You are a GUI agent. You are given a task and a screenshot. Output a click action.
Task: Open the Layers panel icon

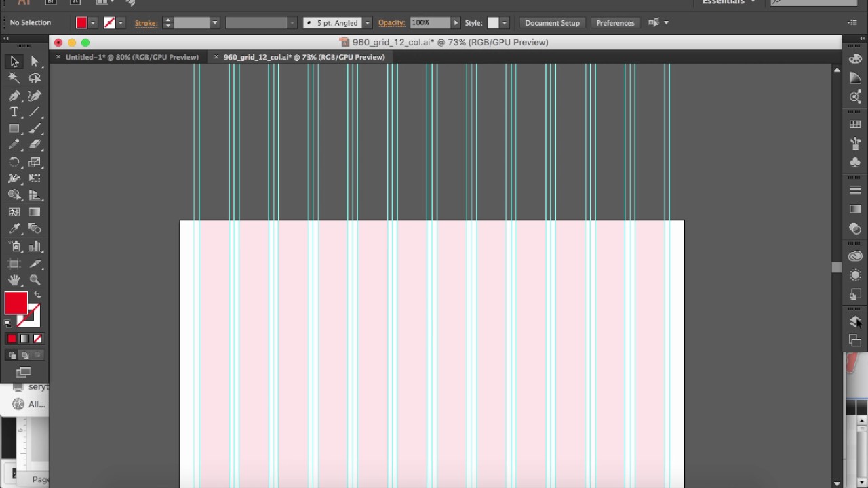[x=855, y=322]
